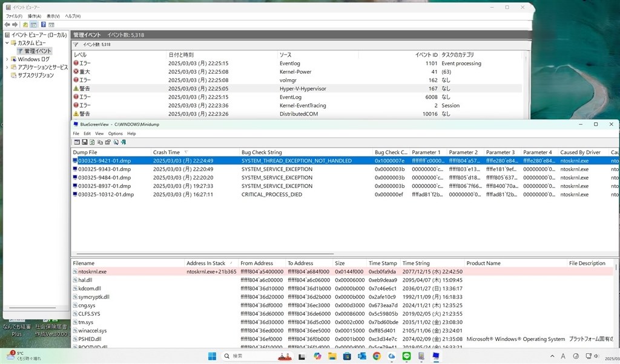The image size is (620, 364).
Task: Collapse カスタム ビュー tree node
Action: 7,43
